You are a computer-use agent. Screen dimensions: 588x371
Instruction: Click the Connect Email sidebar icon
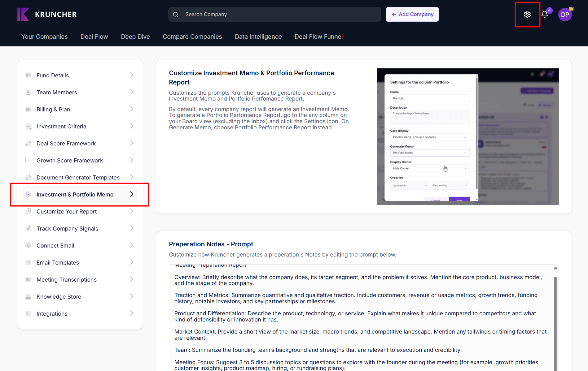click(28, 245)
